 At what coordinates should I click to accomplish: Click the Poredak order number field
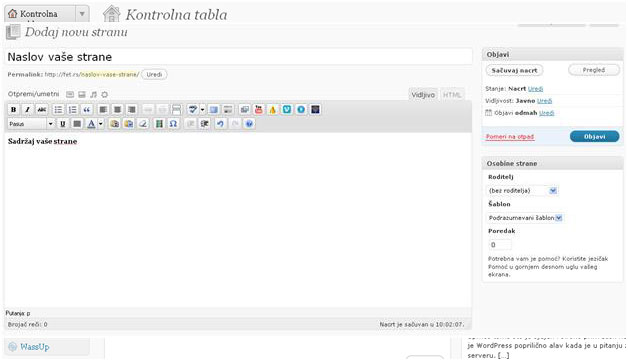click(500, 245)
